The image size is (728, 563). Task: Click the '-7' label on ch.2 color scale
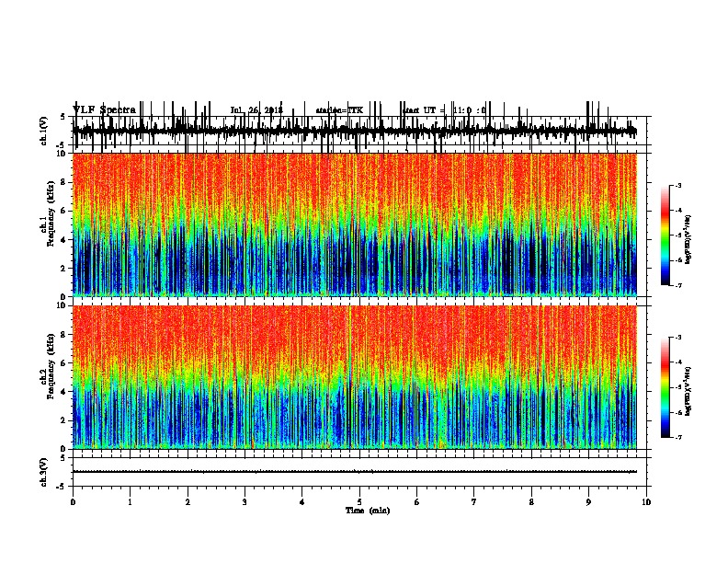coord(678,438)
